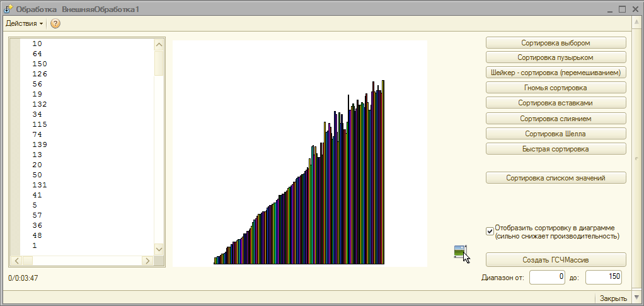Screen dimensions: 644x306
Task: Run Сортировка пузырьком
Action: coord(556,57)
